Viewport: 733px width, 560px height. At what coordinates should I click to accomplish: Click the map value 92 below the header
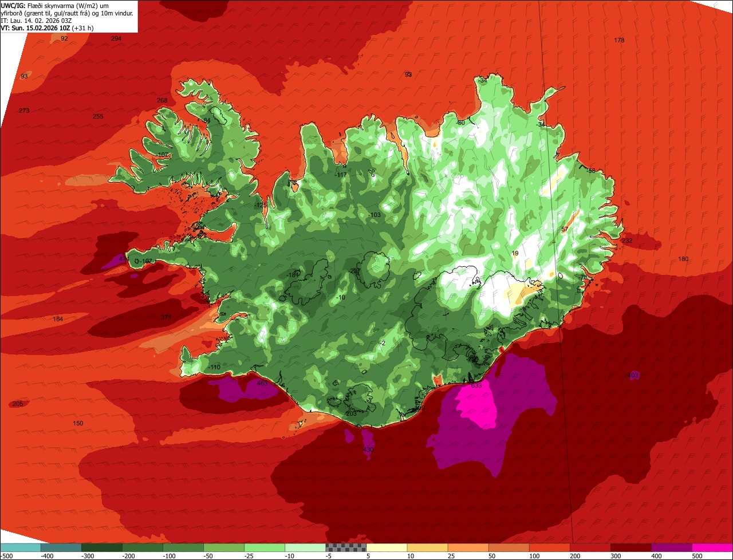pyautogui.click(x=64, y=38)
